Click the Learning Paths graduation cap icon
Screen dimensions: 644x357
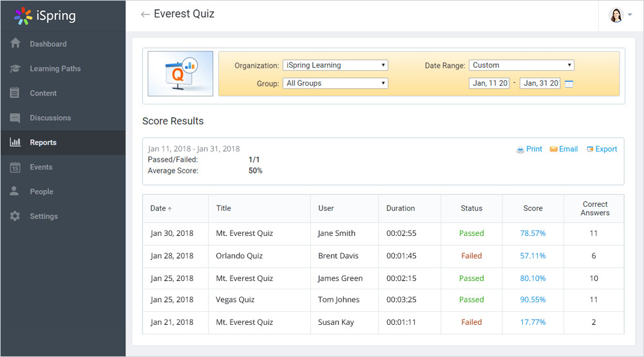tap(15, 68)
